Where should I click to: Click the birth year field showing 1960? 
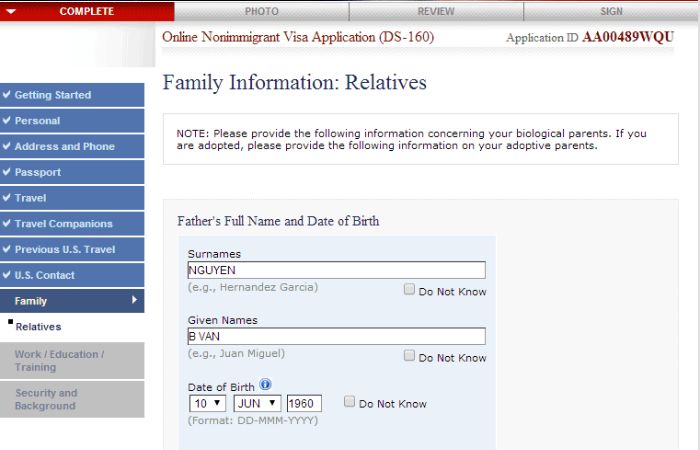click(304, 403)
